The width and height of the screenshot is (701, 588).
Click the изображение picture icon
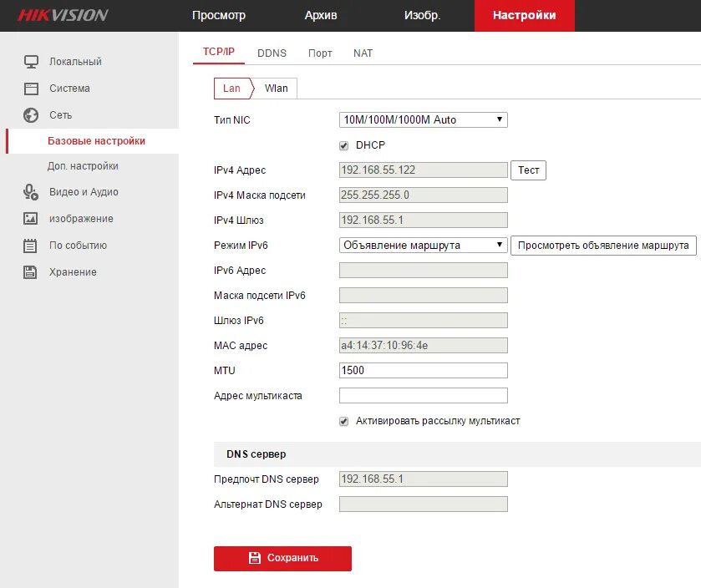pyautogui.click(x=30, y=219)
